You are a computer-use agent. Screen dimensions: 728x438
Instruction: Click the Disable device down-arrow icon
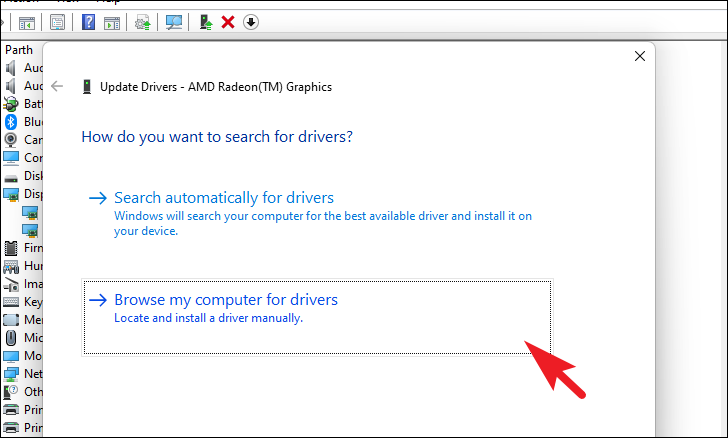[x=251, y=22]
